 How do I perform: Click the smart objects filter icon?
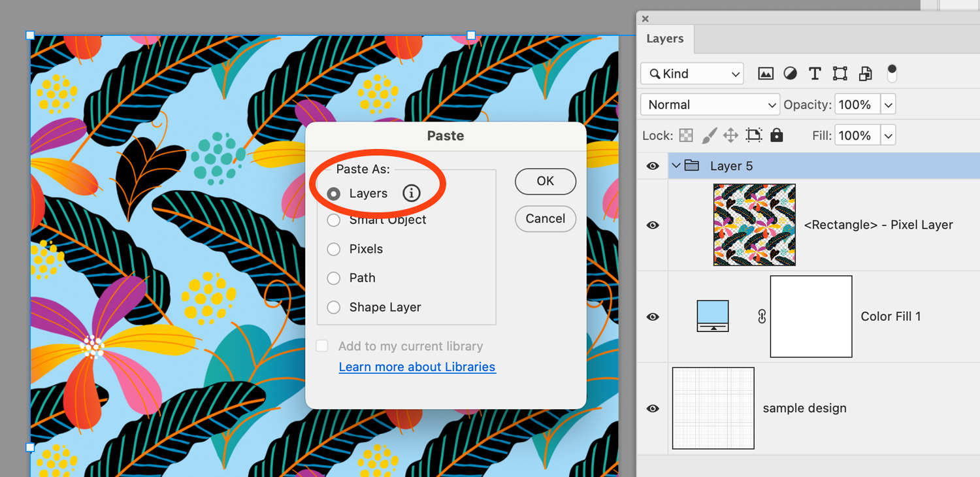tap(865, 73)
